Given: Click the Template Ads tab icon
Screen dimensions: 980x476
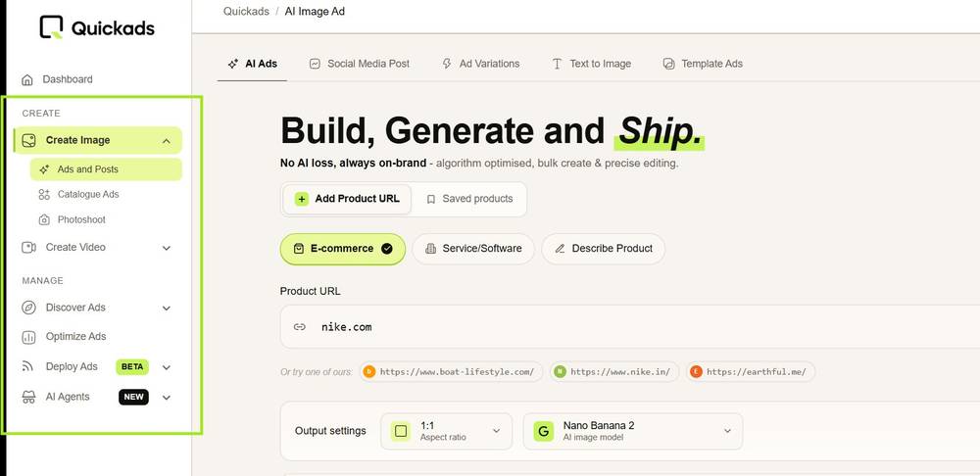Looking at the screenshot, I should [x=668, y=64].
